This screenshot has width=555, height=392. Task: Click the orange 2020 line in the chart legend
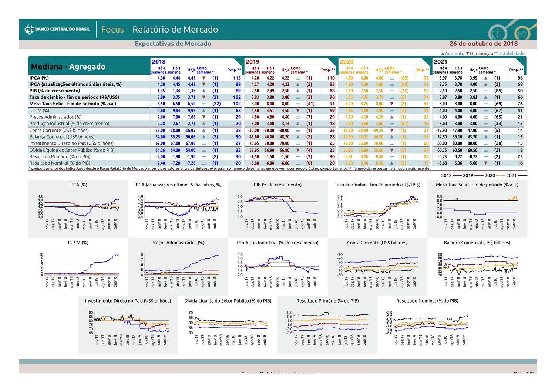pos(500,176)
